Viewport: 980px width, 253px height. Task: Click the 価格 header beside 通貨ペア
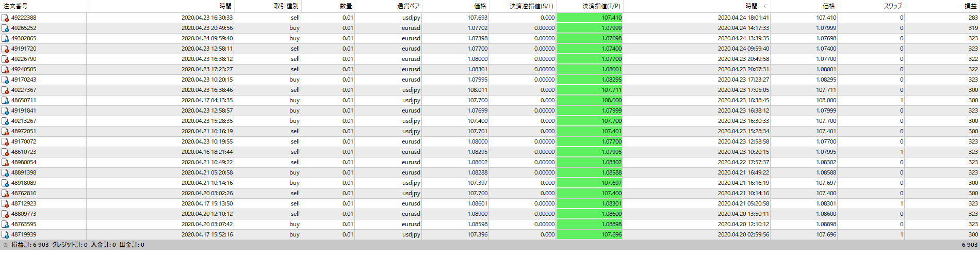click(x=455, y=6)
